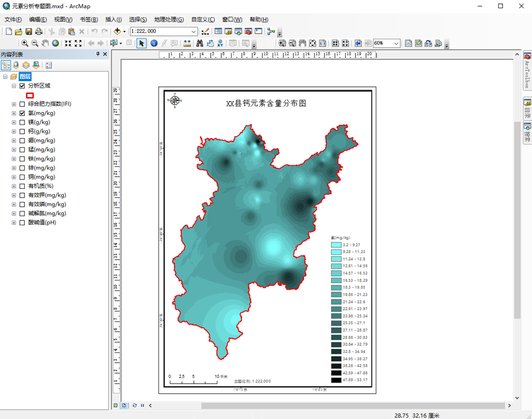Viewport: 532px width, 419px height.
Task: Click the vertical scrollbar thumb
Action: [x=517, y=220]
